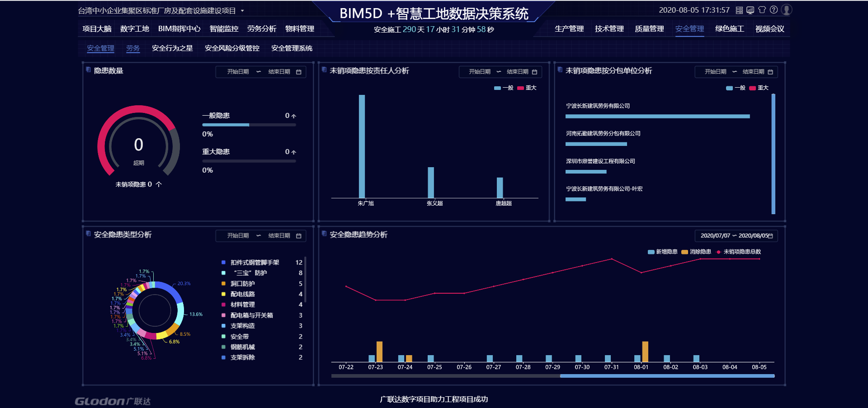Click the T-shirt theme skin icon

762,10
